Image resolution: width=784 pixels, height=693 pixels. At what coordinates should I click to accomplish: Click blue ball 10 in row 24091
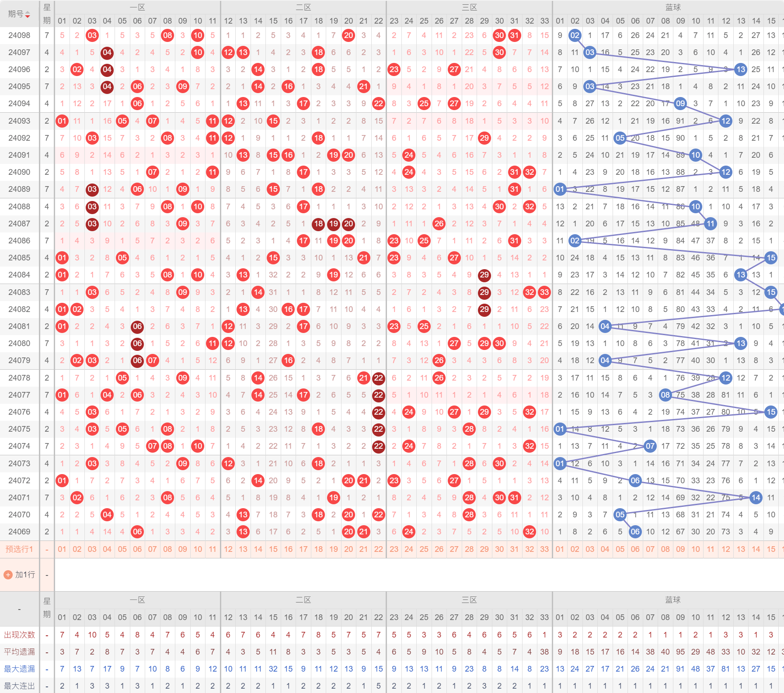[696, 155]
